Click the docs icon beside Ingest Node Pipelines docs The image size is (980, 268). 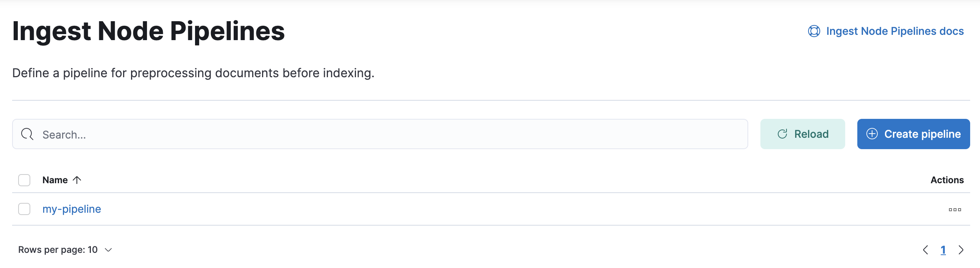point(814,31)
